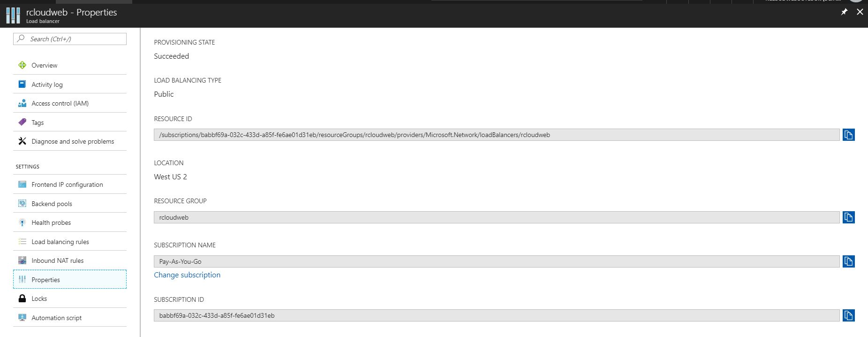Navigate to Backend pools
The image size is (868, 337).
click(x=70, y=203)
